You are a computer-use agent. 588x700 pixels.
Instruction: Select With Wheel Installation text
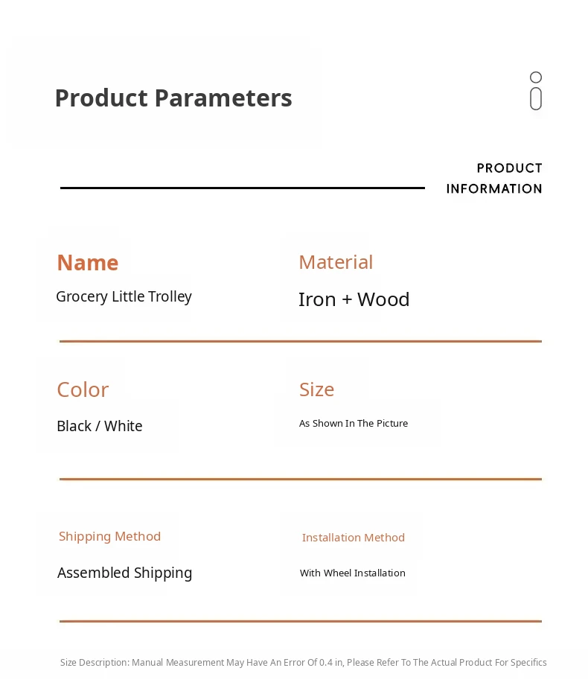tap(353, 573)
